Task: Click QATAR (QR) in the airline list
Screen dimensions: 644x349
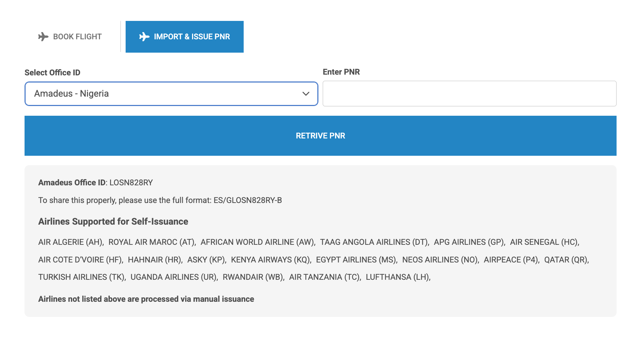Action: click(x=566, y=260)
